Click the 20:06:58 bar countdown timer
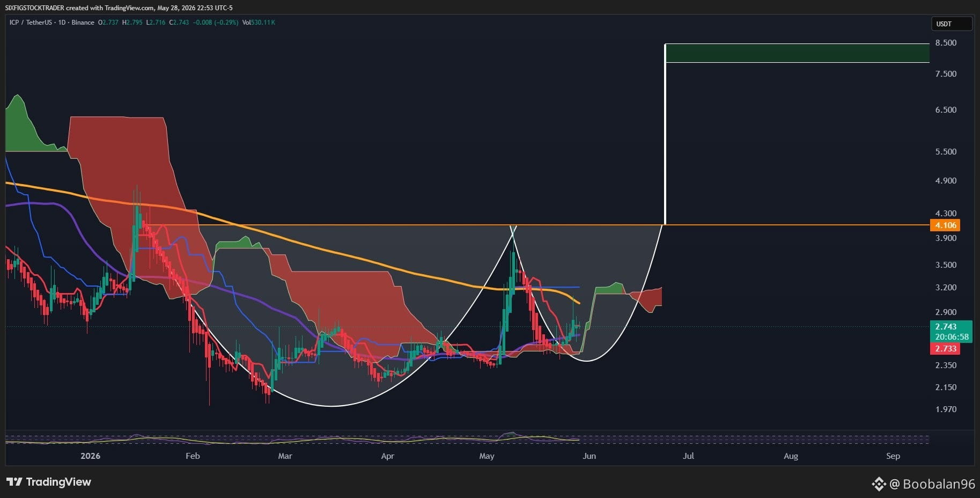The image size is (980, 498). click(x=952, y=337)
